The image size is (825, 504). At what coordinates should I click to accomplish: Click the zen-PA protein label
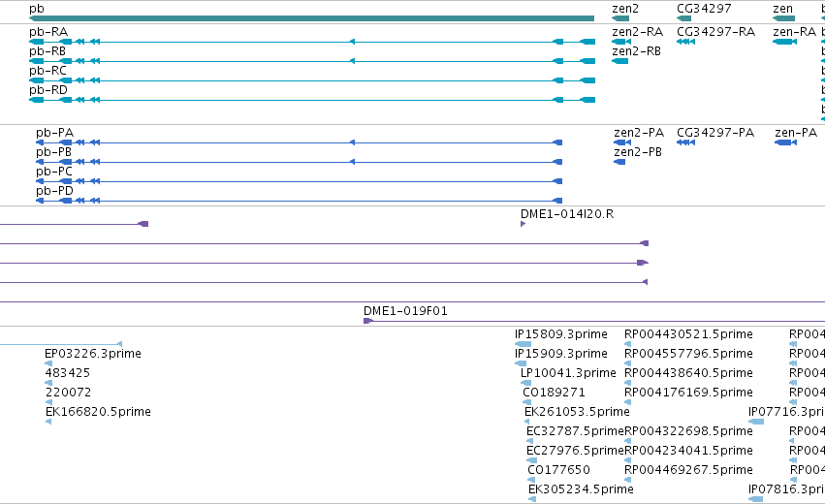(796, 133)
